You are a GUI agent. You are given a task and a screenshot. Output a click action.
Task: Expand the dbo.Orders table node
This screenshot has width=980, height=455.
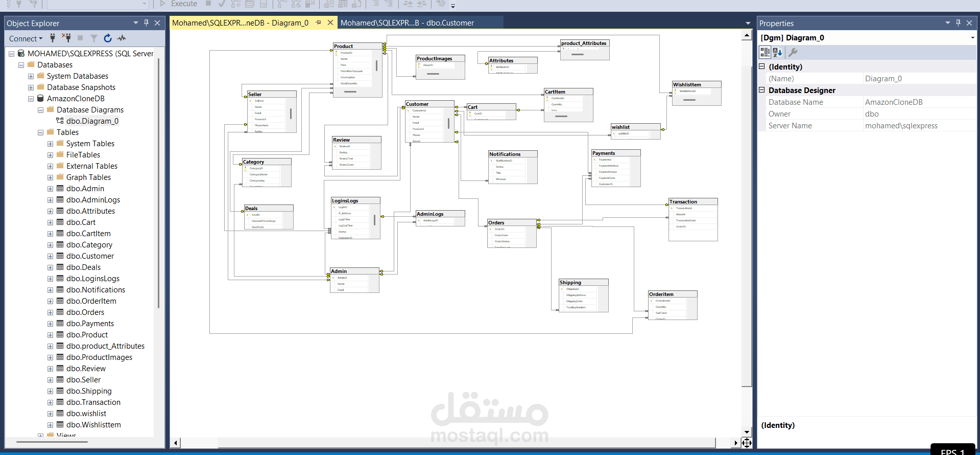click(x=50, y=312)
